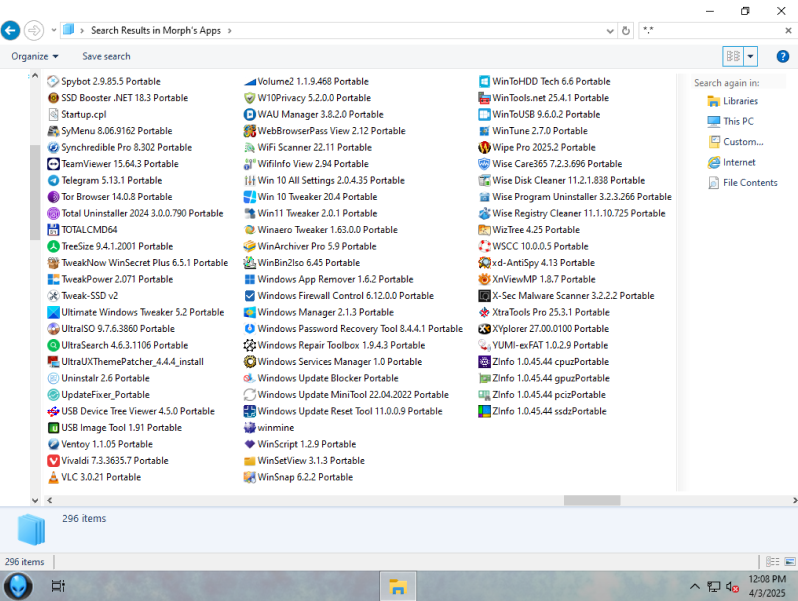Select the USB Image Tool 1.91 icon
This screenshot has width=798, height=601.
coord(53,427)
